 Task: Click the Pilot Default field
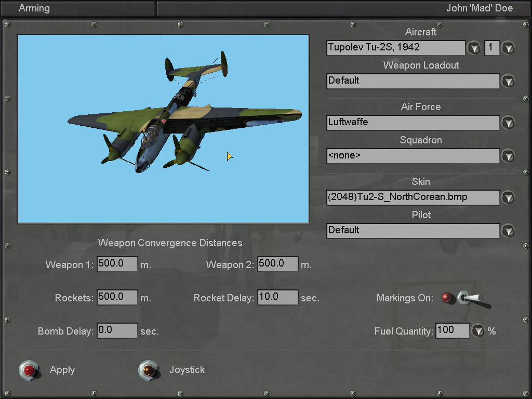[x=413, y=230]
